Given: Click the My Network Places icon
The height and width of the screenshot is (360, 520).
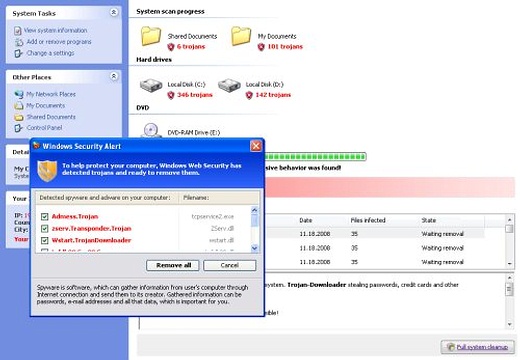Looking at the screenshot, I should (19, 94).
